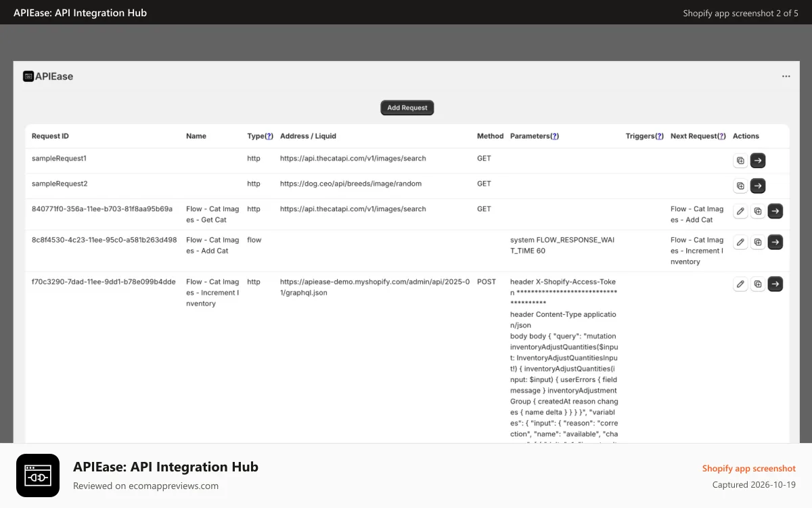Click the Address / Liquid column header
Screen dimensions: 812x508
308,136
